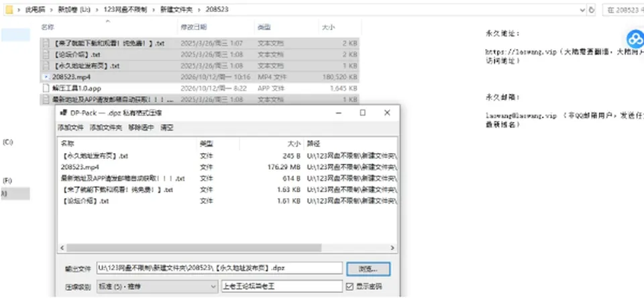Click the text file icon of 【论坛介绍】.txt in Explorer

click(46, 54)
